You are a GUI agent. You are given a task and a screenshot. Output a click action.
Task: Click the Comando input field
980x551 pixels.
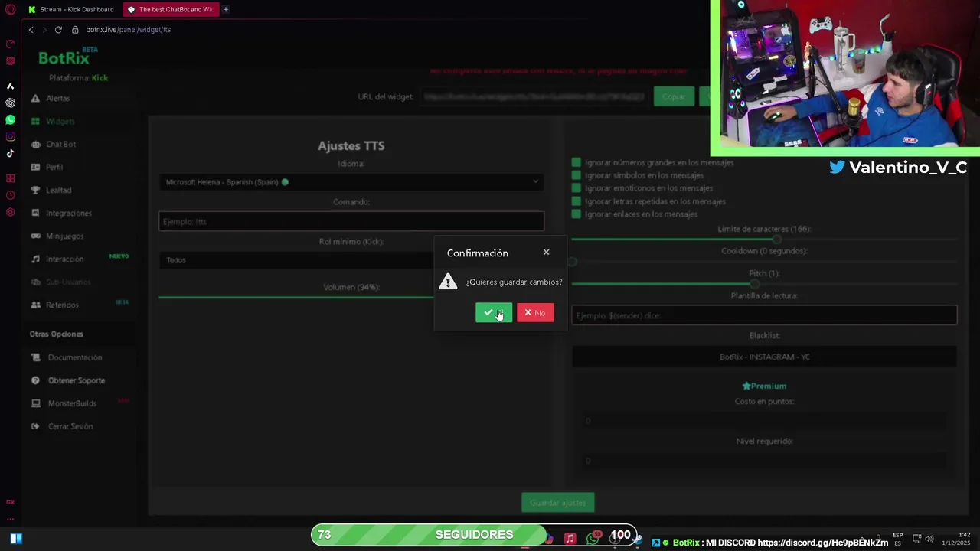351,221
